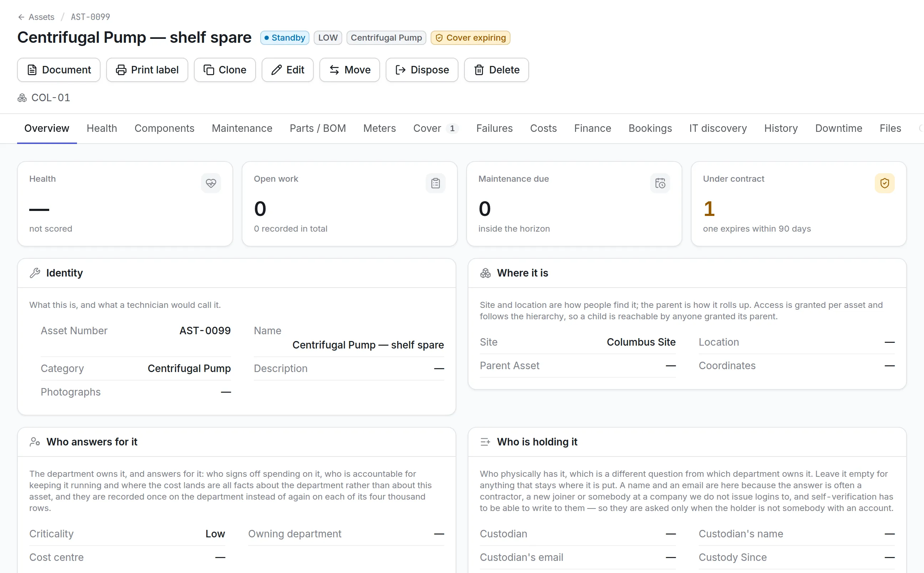Open the Meters tab
This screenshot has width=924, height=573.
[379, 129]
